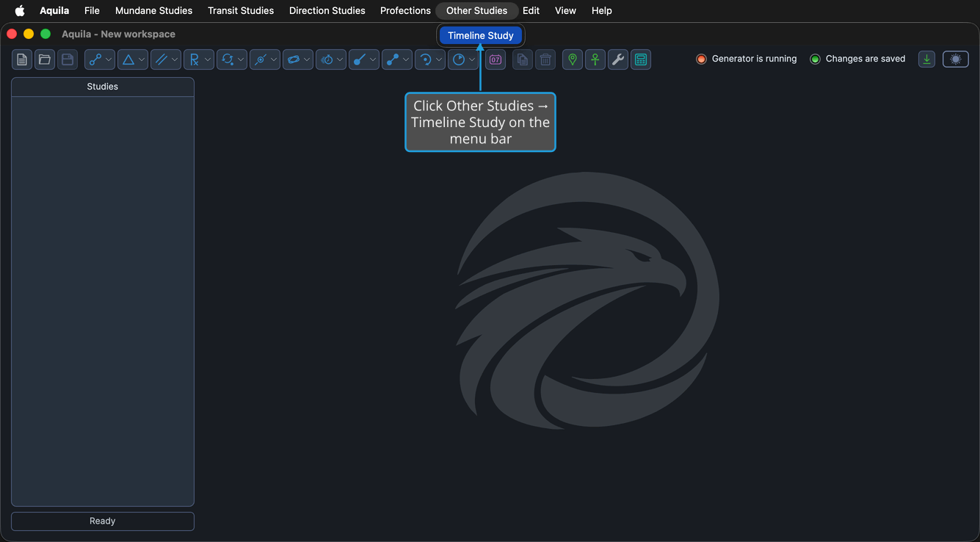Click the Rx retrograde tool icon

pyautogui.click(x=195, y=59)
